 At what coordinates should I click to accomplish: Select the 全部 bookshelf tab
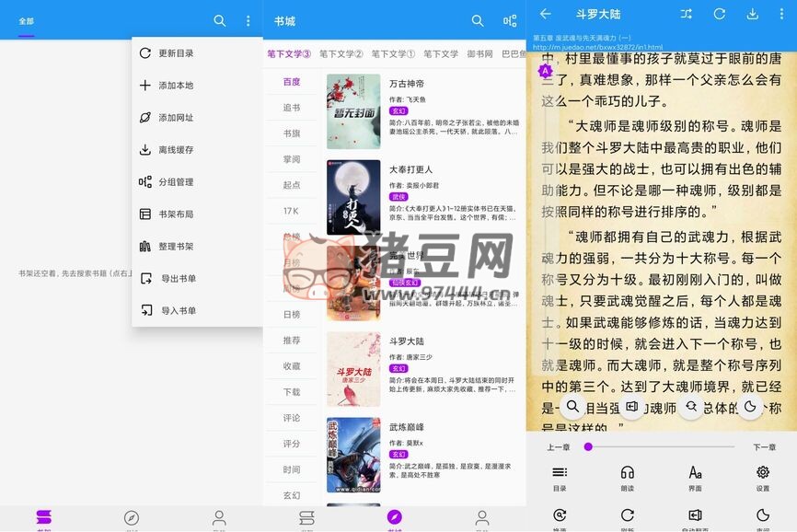pos(27,21)
